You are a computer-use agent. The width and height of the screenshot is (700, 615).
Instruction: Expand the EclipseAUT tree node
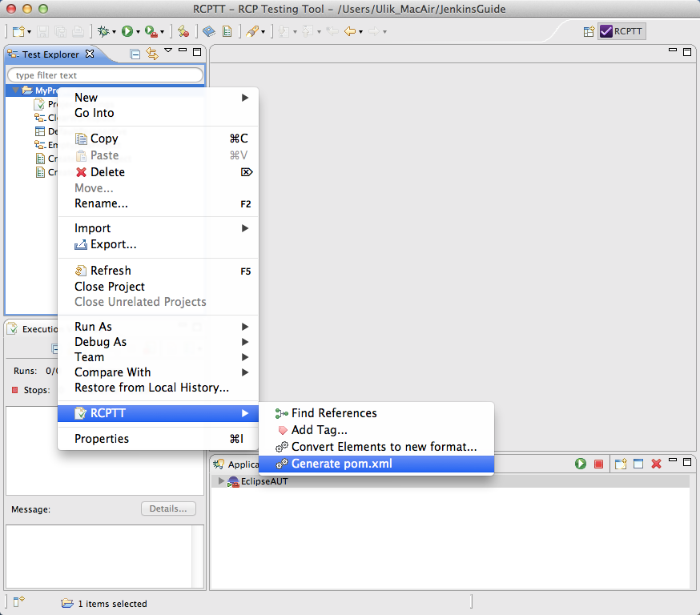[220, 481]
